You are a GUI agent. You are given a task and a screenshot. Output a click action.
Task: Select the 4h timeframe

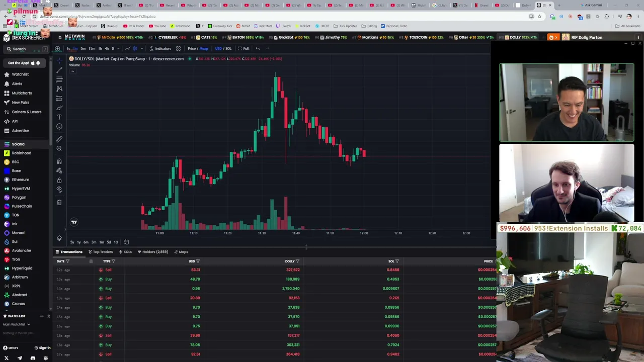coord(106,49)
